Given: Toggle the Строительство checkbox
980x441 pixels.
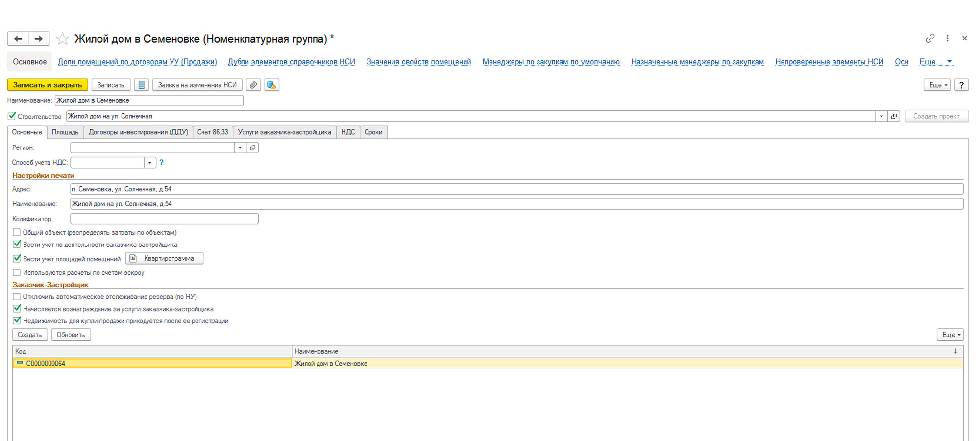Looking at the screenshot, I should click(12, 116).
